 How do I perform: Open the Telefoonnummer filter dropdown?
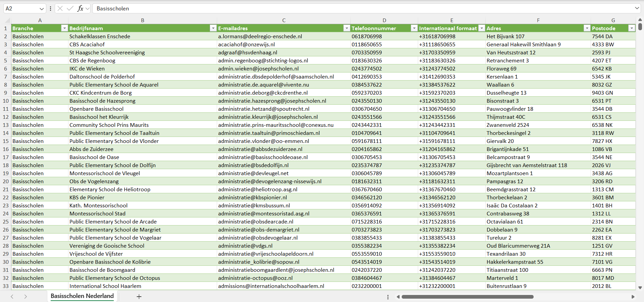coord(414,29)
